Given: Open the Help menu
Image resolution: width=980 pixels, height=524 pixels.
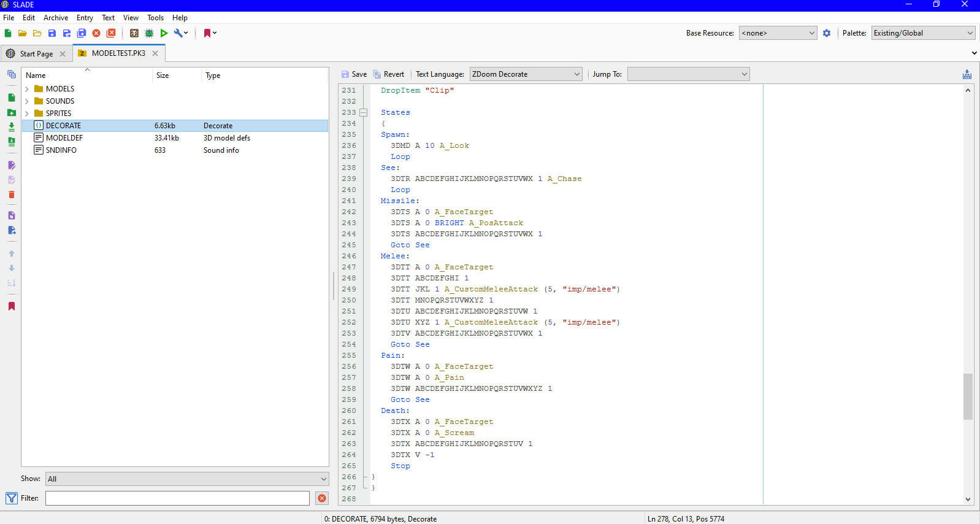Looking at the screenshot, I should coord(180,18).
